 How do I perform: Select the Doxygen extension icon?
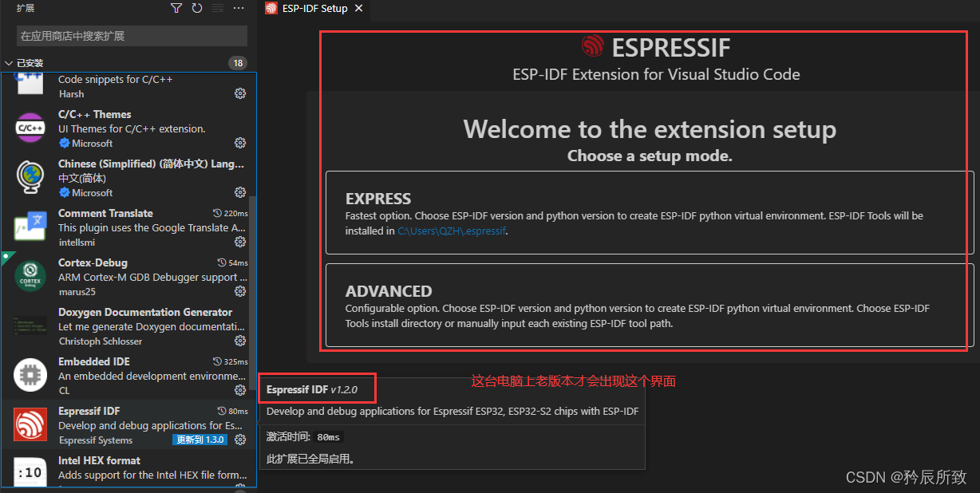tap(30, 325)
